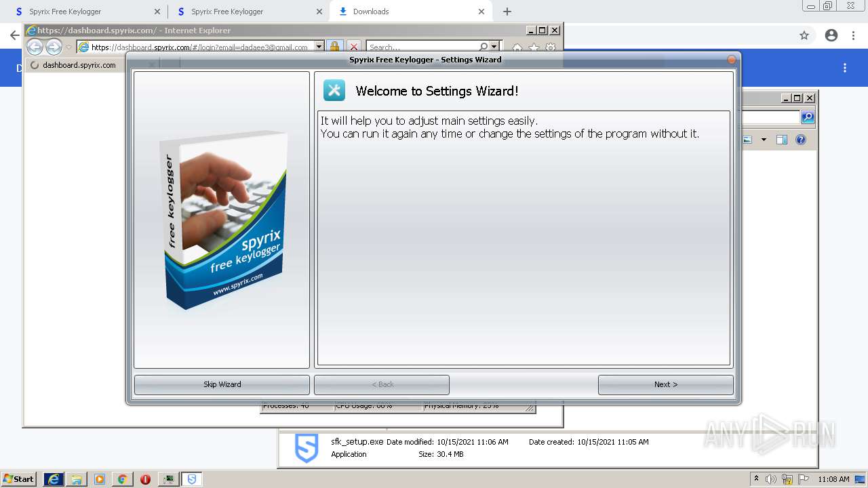
Task: Open a new Chrome tab
Action: coord(507,12)
